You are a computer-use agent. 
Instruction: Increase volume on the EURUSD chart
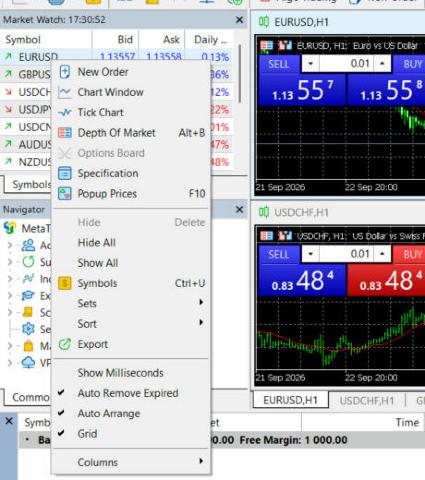(382, 63)
